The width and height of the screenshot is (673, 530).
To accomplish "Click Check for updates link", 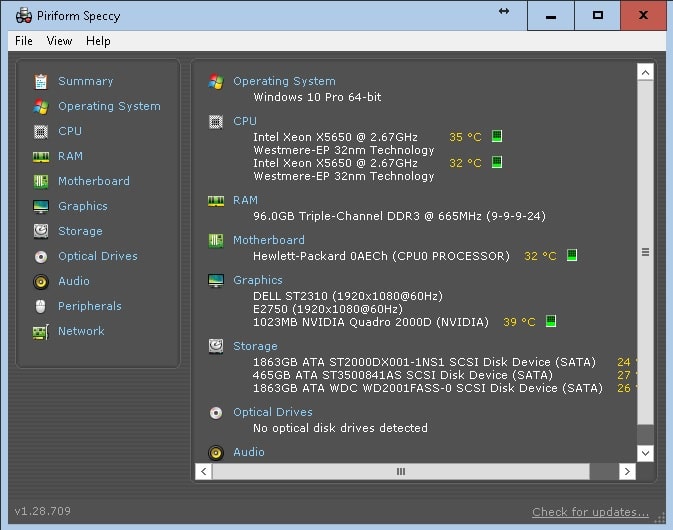I will click(x=590, y=512).
